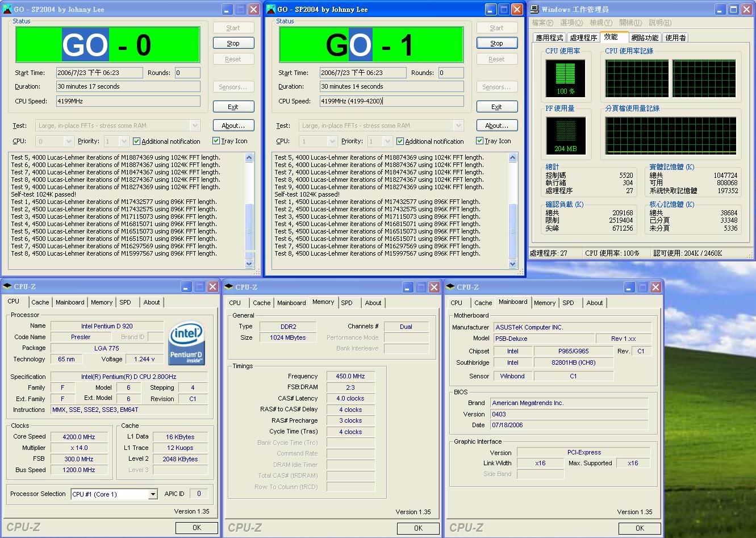
Task: Open the Priority dropdown in GO - 0 window
Action: 124,141
